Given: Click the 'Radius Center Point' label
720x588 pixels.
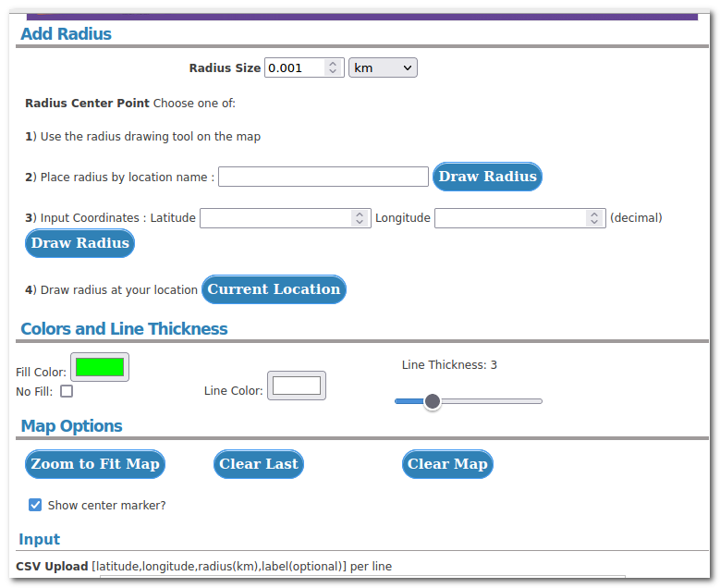Looking at the screenshot, I should (x=87, y=104).
